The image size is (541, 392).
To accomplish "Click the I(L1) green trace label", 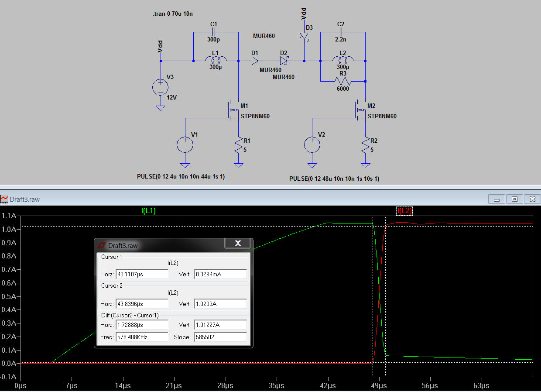I will coord(148,211).
